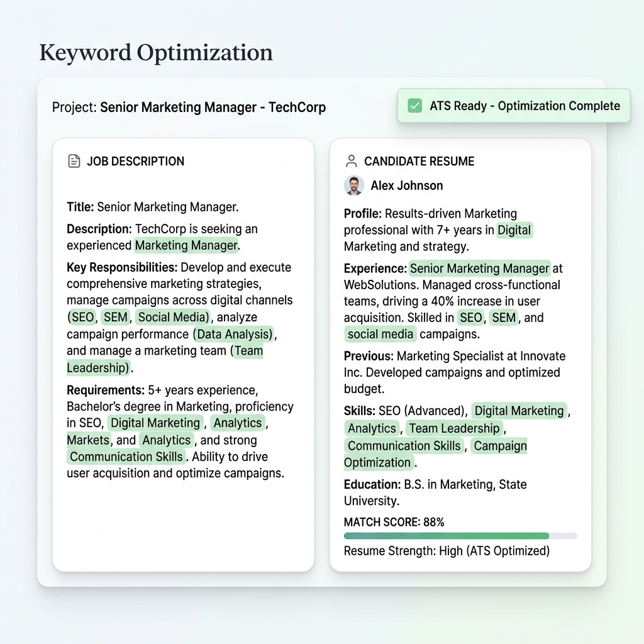This screenshot has height=644, width=644.
Task: Click the Job Description document icon
Action: pos(74,161)
